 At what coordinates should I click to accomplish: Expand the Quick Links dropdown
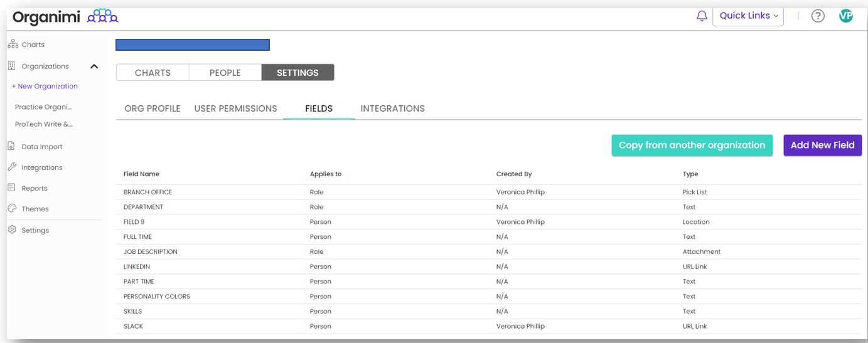[x=748, y=16]
